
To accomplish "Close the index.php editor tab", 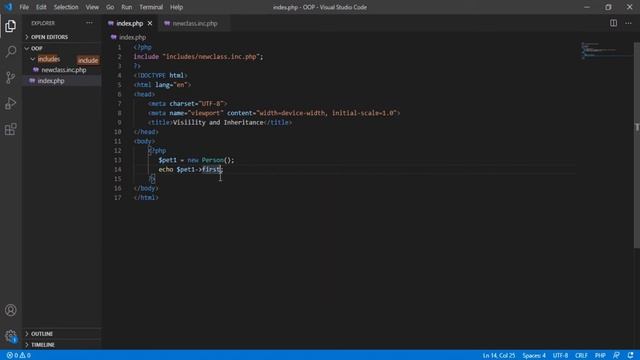I will click(150, 23).
